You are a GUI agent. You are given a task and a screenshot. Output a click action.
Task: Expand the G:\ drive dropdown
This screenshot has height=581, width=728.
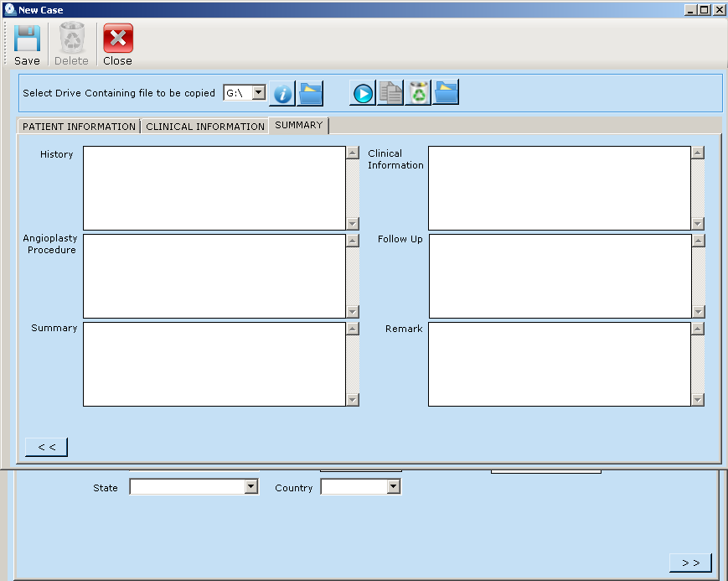(x=258, y=93)
